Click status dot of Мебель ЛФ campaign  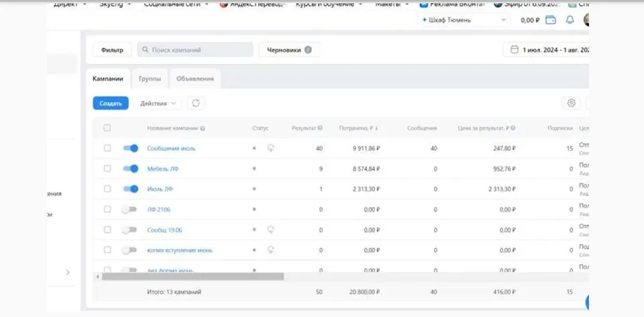tap(254, 169)
